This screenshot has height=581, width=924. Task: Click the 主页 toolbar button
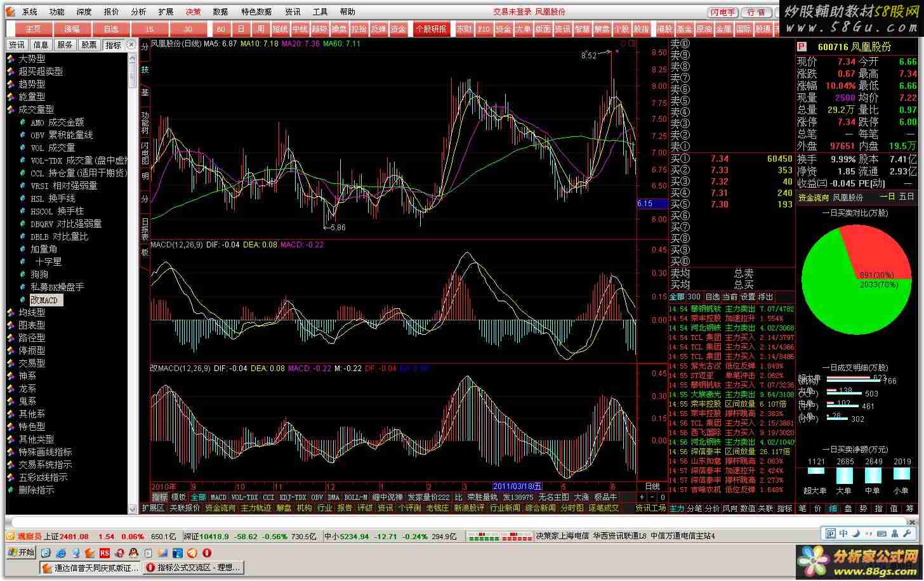(x=33, y=29)
